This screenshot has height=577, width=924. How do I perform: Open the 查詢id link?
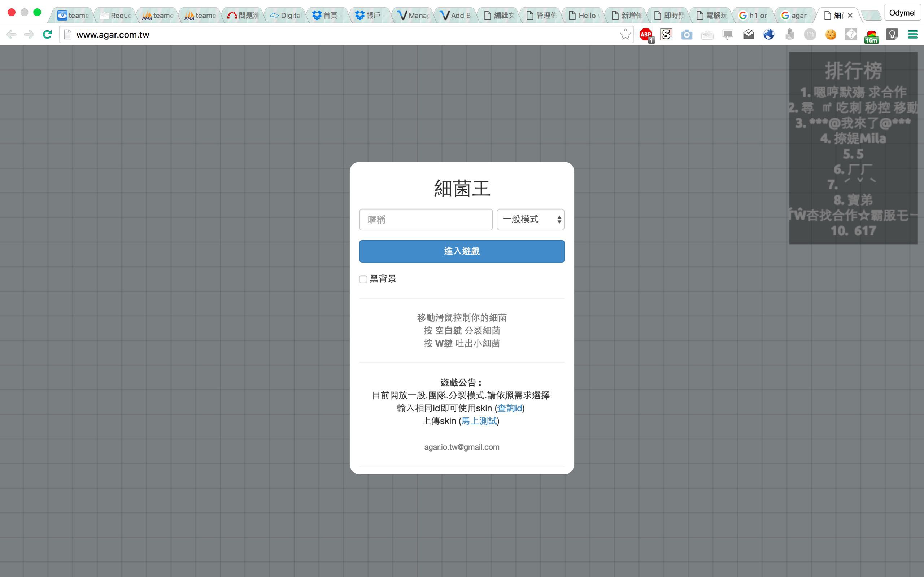pos(509,408)
